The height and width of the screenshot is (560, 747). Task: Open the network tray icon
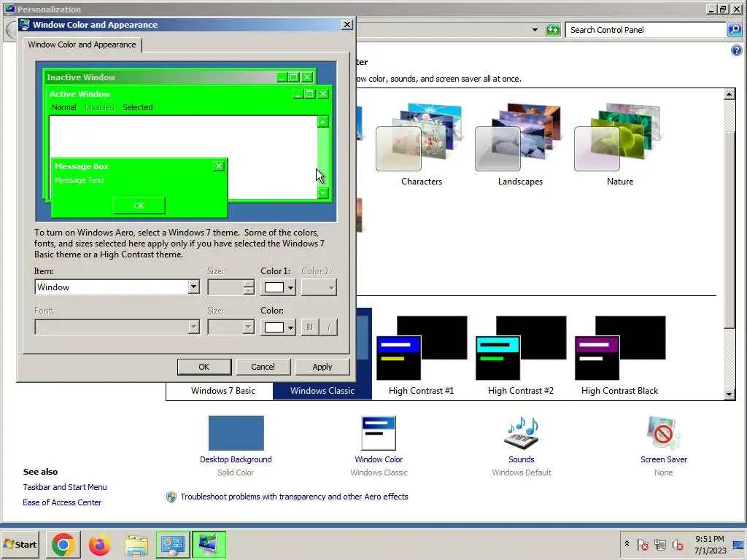coord(659,544)
